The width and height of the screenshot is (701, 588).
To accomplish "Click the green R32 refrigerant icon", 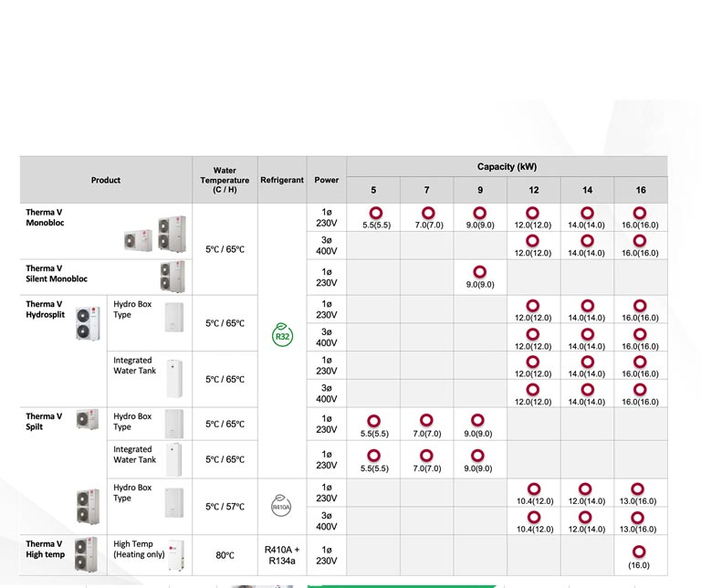I will tap(282, 336).
